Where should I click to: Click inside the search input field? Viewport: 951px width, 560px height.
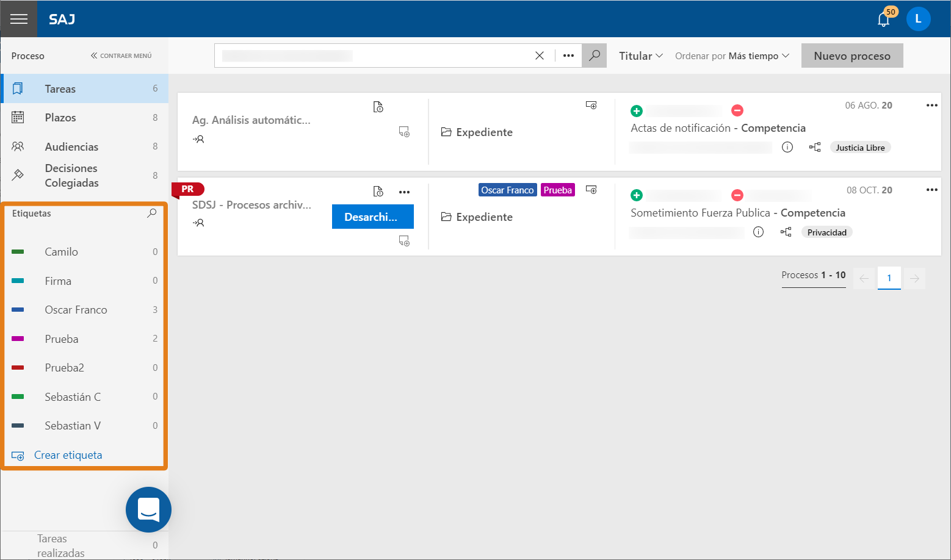click(374, 56)
